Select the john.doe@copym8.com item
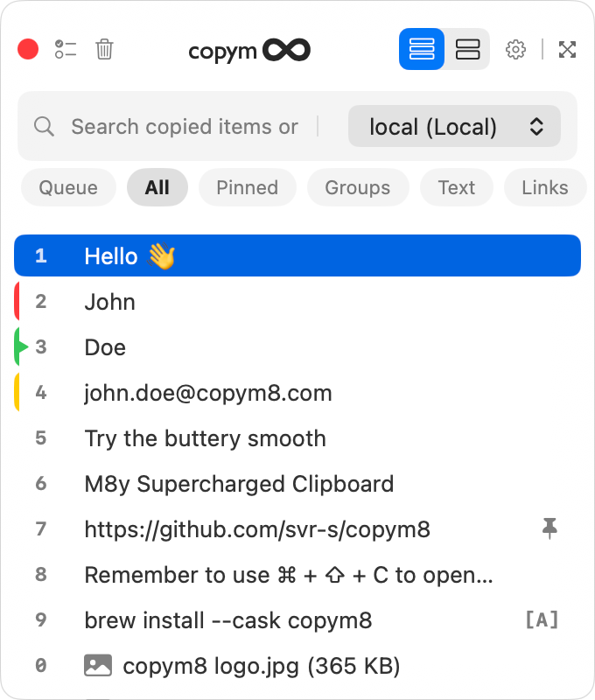This screenshot has width=595, height=700. click(x=297, y=392)
